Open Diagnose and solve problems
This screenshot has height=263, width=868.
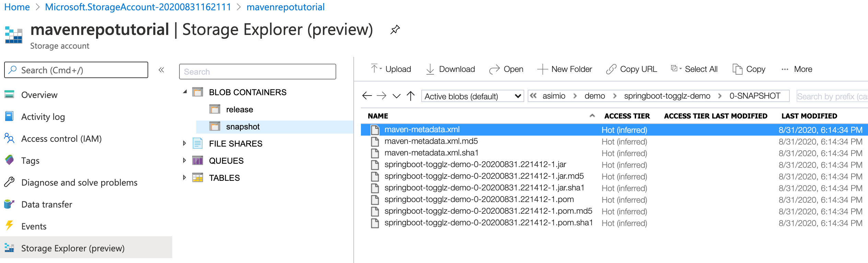[79, 183]
